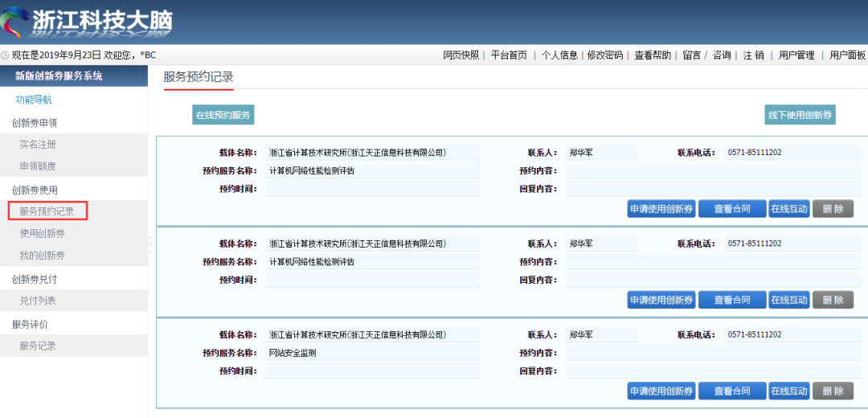
Task: Click 在线互动 in the first record
Action: point(789,209)
